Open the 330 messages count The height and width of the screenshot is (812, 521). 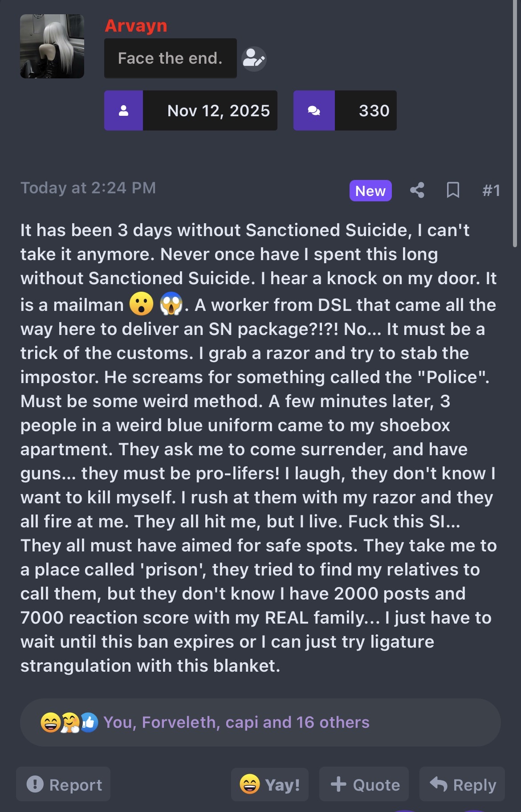coord(374,110)
